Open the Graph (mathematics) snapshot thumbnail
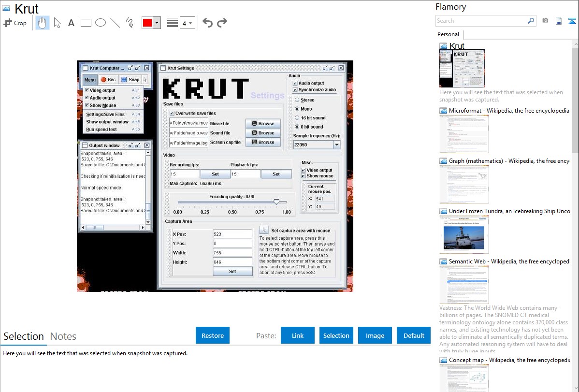 (x=464, y=184)
